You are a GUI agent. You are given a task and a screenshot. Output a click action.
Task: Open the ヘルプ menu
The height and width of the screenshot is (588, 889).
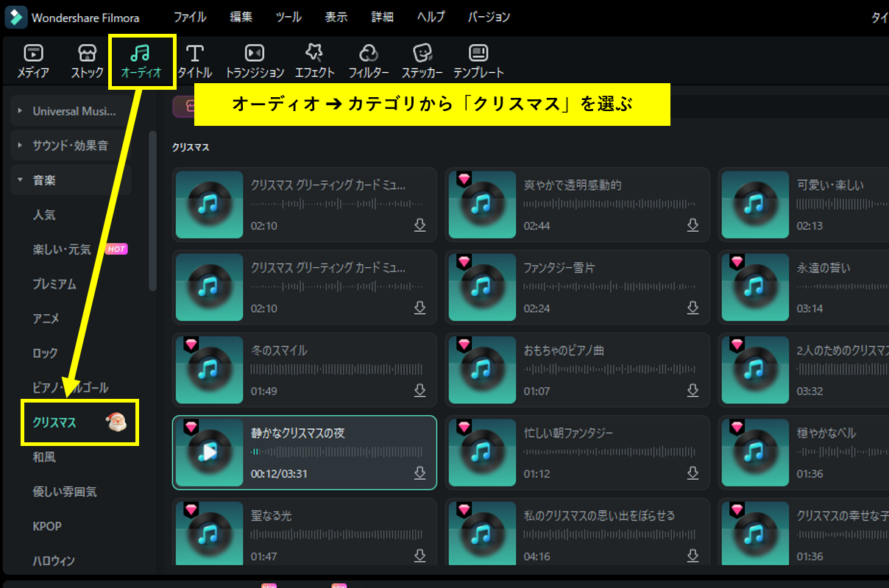pos(431,17)
